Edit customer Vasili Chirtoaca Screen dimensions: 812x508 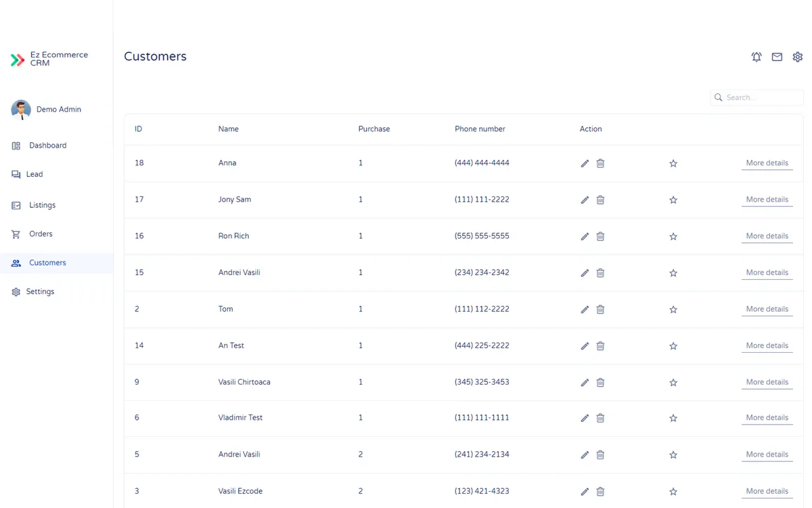point(585,383)
